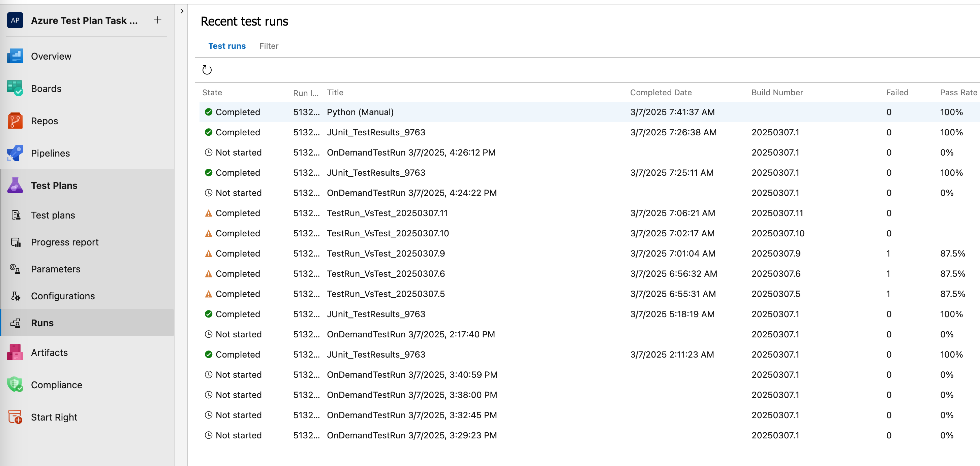Open the JUnit_TestResults_9763 run
This screenshot has height=466, width=980.
[x=376, y=132]
